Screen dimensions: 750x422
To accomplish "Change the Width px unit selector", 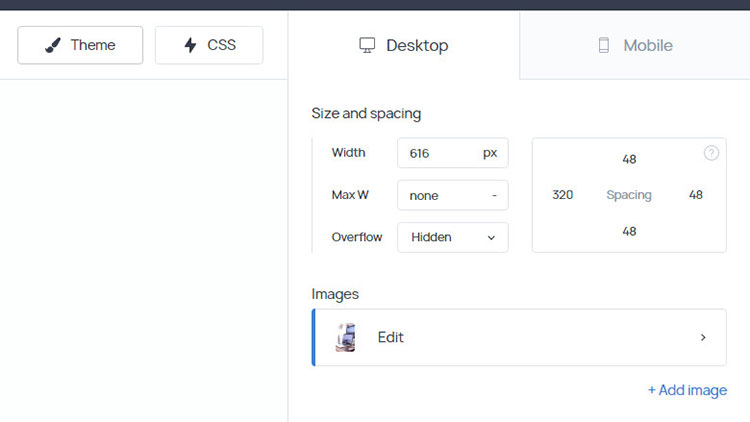I will [490, 153].
